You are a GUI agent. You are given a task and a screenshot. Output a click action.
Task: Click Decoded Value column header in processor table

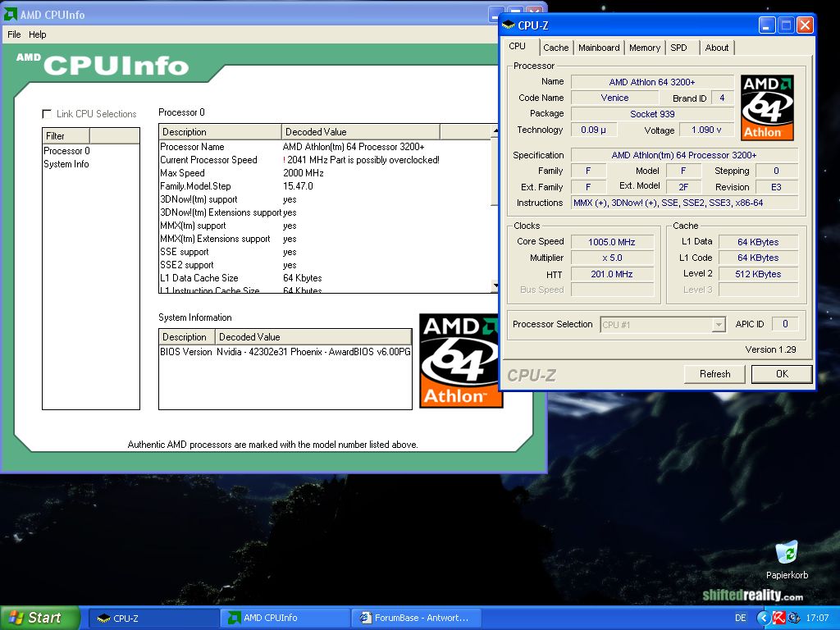pyautogui.click(x=361, y=132)
